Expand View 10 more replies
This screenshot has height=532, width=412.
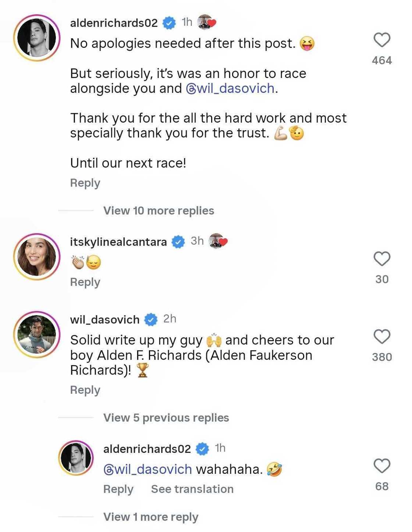tap(159, 210)
